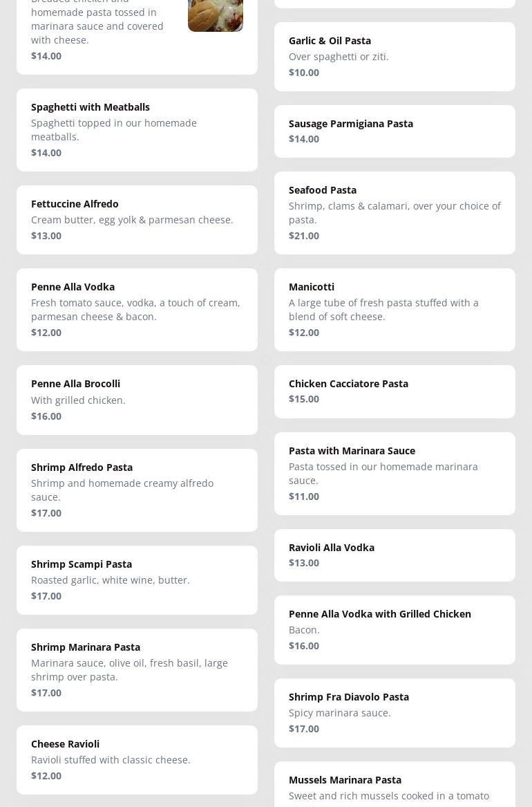The image size is (532, 807).
Task: Select Shrimp Fra Diavolo Pasta
Action: (395, 712)
